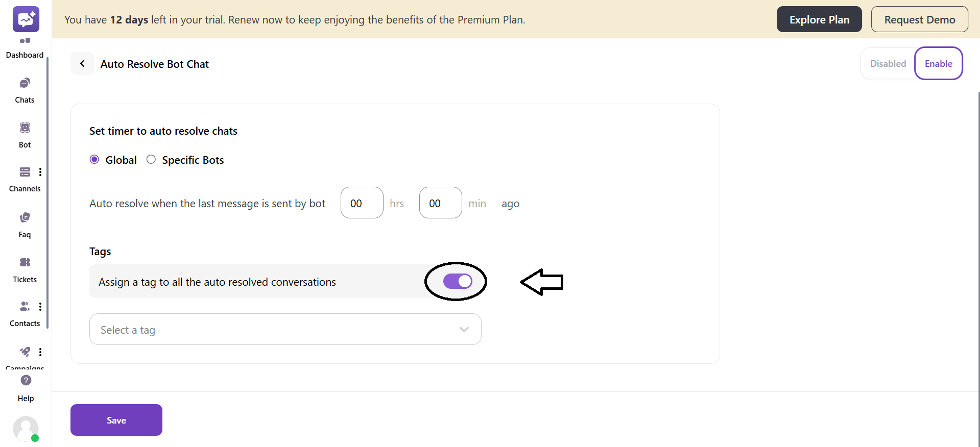Select the Global radio button
The width and height of the screenshot is (980, 447).
[94, 159]
